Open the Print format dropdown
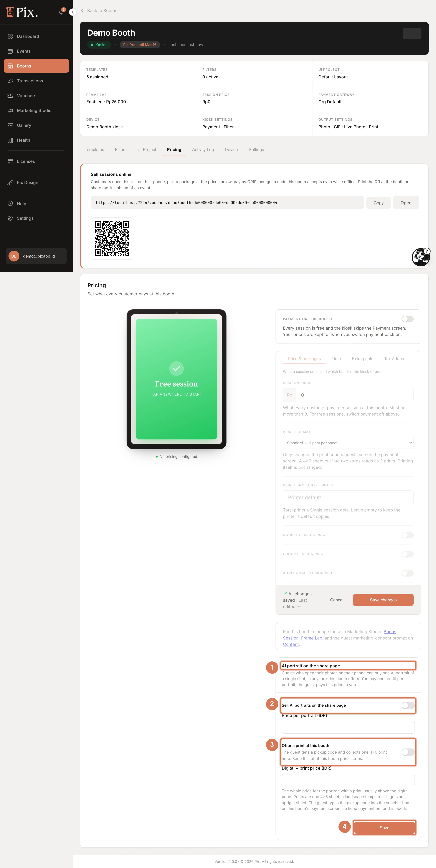 click(x=348, y=443)
